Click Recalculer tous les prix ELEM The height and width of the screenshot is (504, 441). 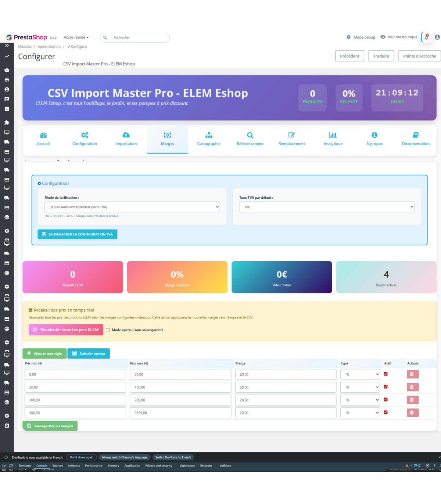coord(66,330)
